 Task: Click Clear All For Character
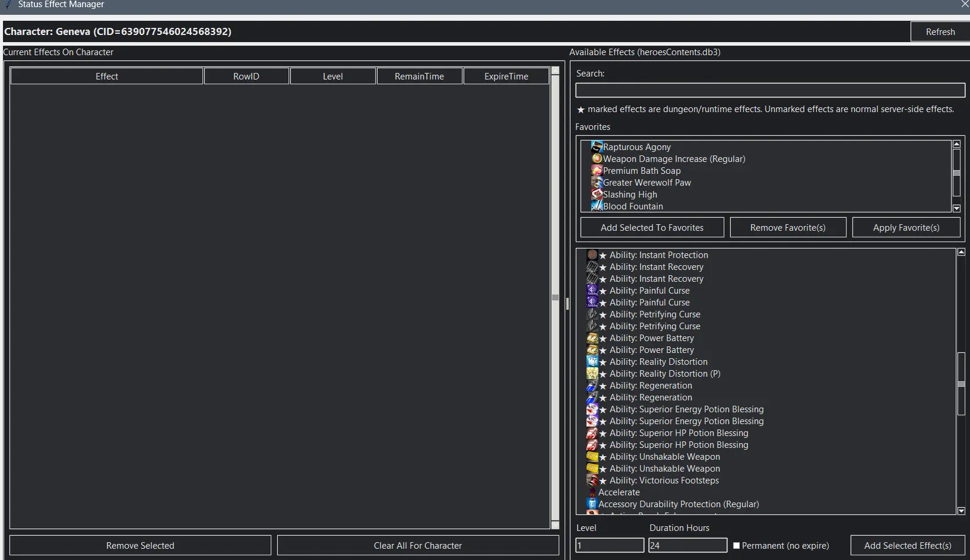click(x=418, y=546)
